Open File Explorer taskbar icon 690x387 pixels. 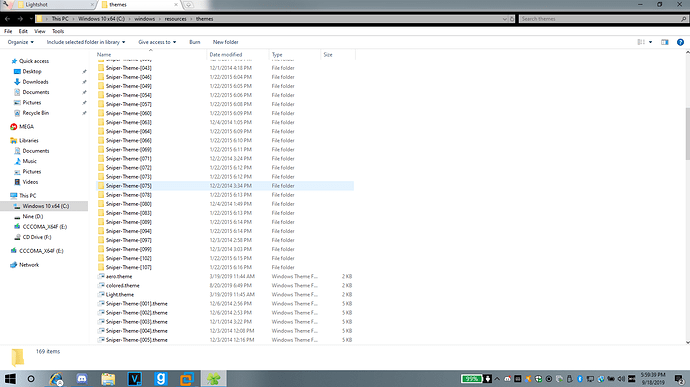click(108, 379)
